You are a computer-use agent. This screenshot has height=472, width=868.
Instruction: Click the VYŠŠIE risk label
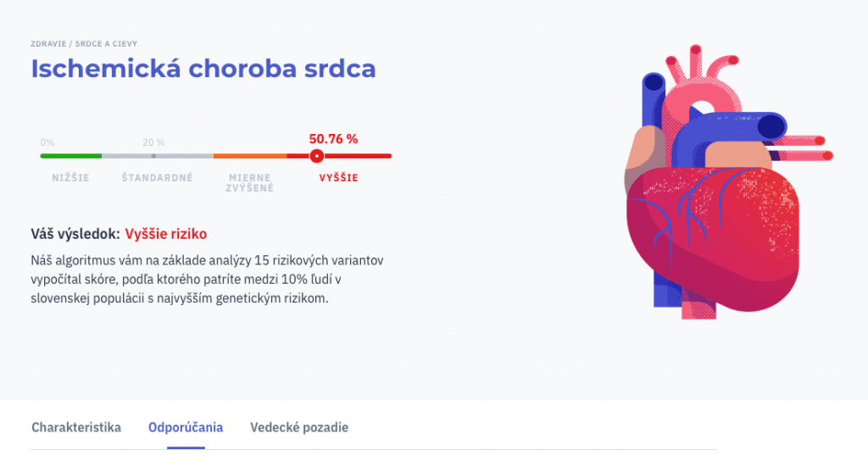(338, 178)
